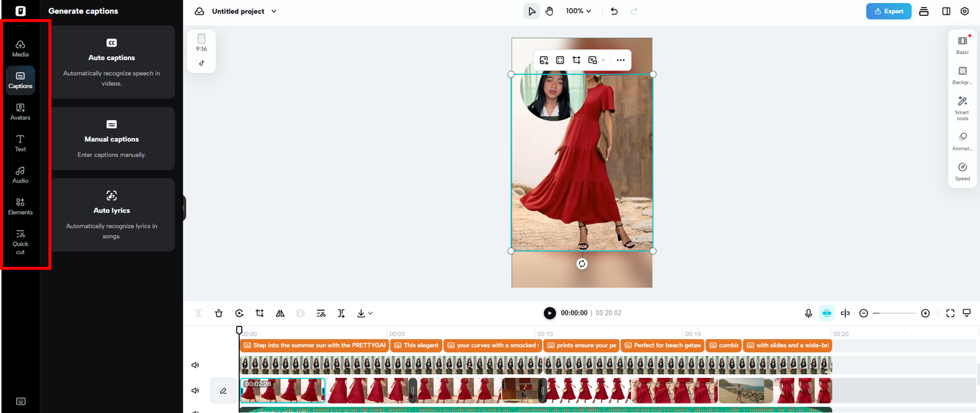Mute the red dress clip track
980x413 pixels.
click(195, 391)
